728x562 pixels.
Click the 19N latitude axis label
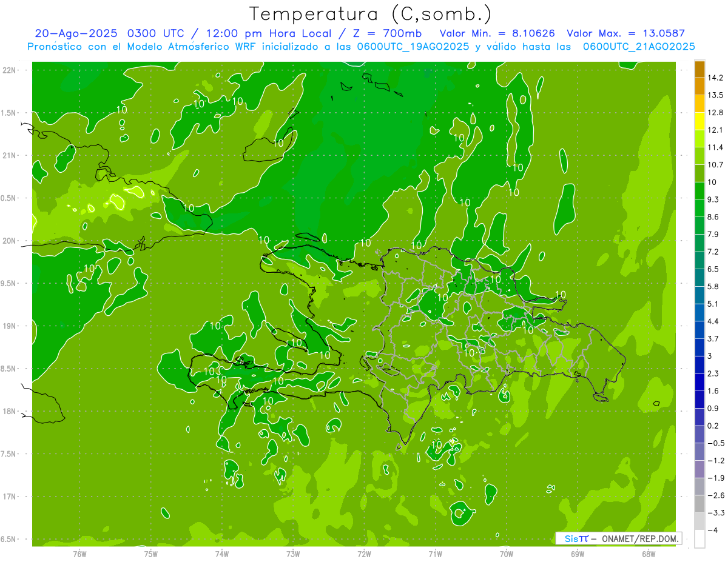(x=10, y=326)
